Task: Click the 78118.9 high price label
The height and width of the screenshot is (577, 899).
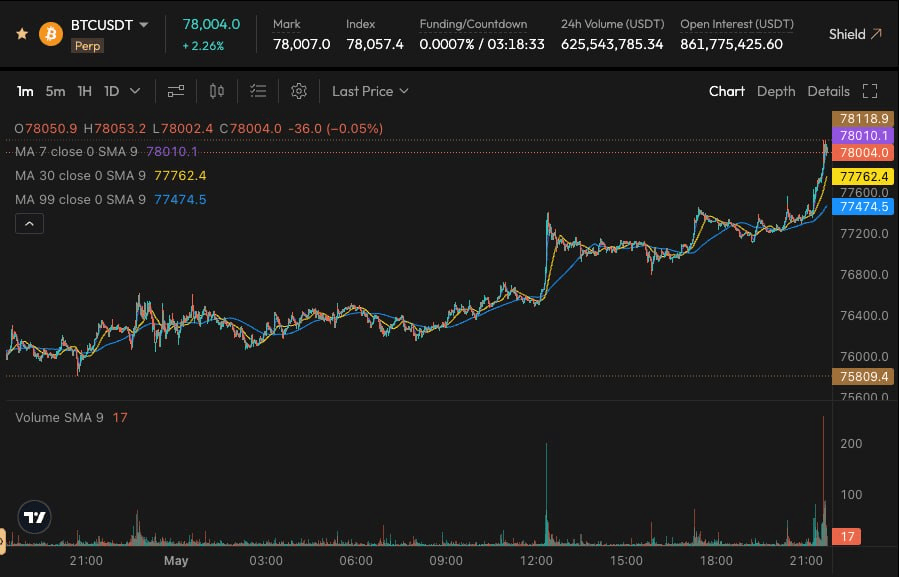Action: click(x=863, y=119)
